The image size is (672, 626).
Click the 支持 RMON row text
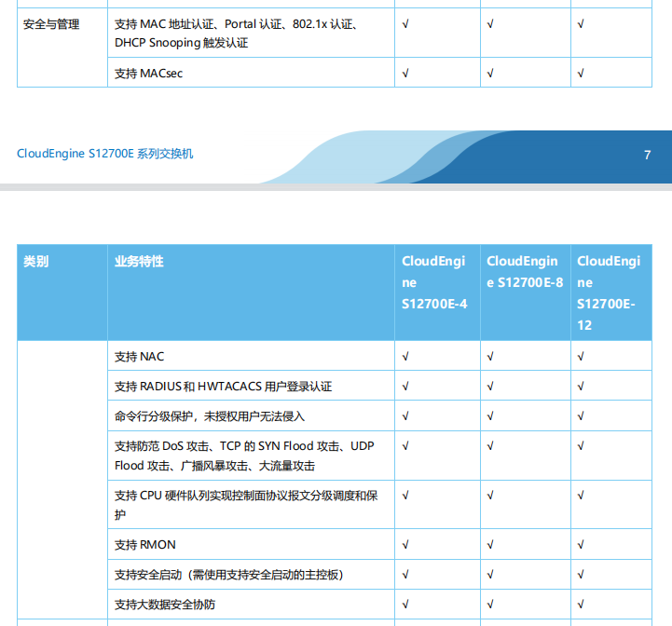pyautogui.click(x=144, y=545)
